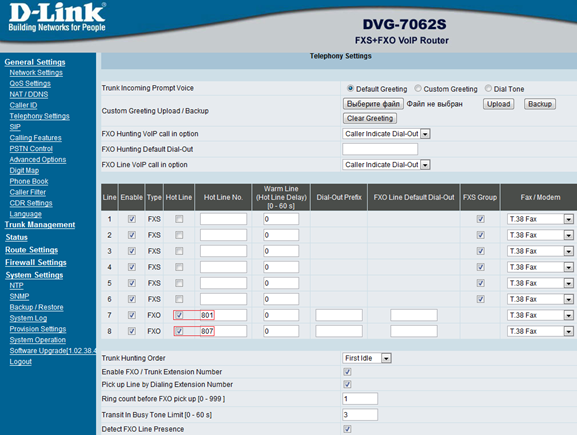Uncheck Hot Line for line 7
Image resolution: width=577 pixels, height=435 pixels.
179,315
